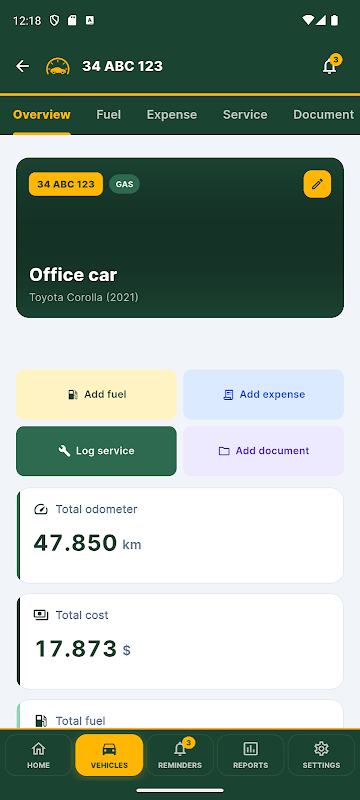This screenshot has width=360, height=800.
Task: Open the Document tab
Action: [323, 115]
